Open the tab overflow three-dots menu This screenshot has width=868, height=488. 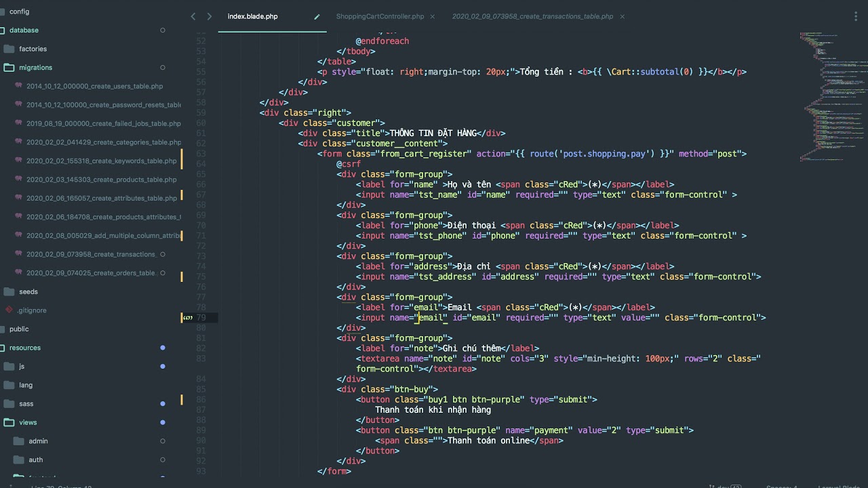pos(854,16)
